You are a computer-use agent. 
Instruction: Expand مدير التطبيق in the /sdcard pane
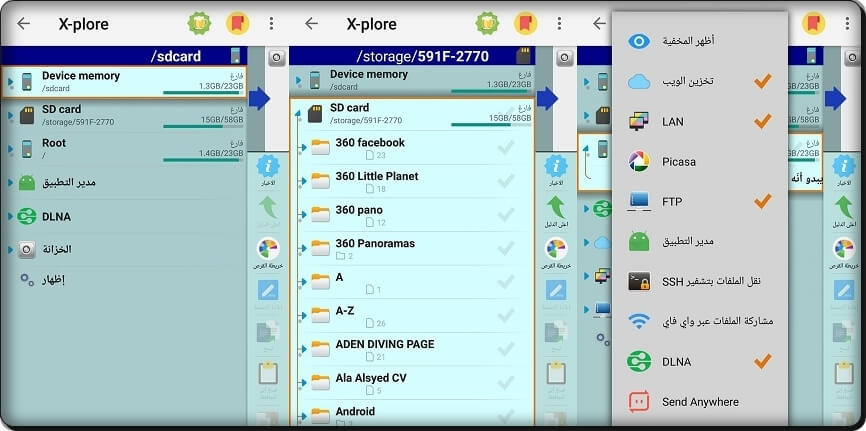pyautogui.click(x=10, y=182)
